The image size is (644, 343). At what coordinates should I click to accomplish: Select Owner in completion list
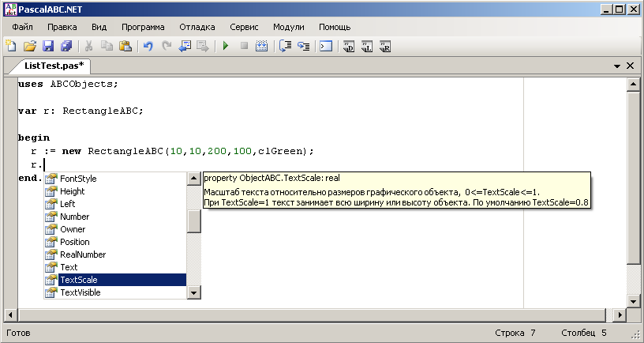(115, 229)
